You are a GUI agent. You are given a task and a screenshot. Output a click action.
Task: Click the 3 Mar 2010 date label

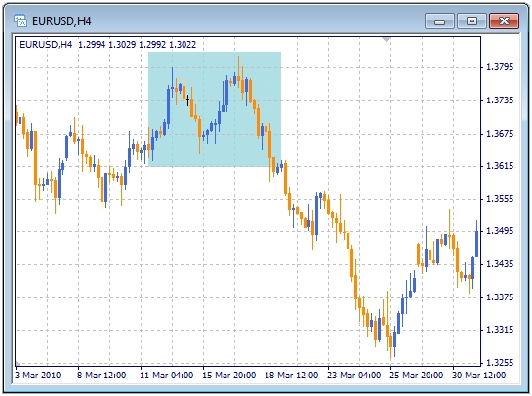point(38,375)
